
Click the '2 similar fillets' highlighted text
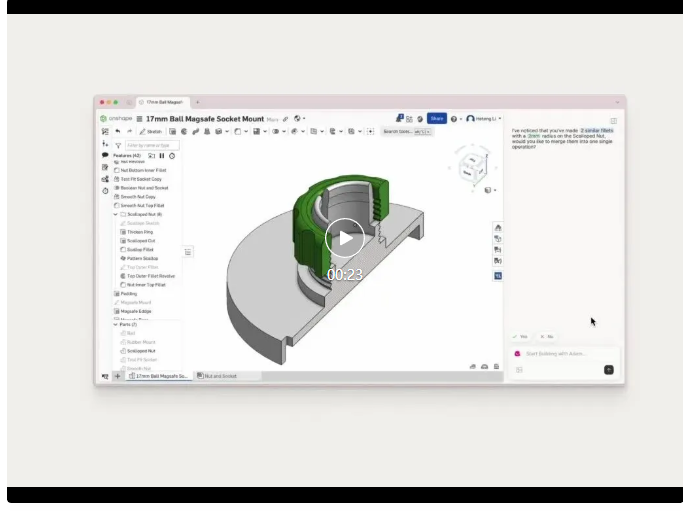597,130
